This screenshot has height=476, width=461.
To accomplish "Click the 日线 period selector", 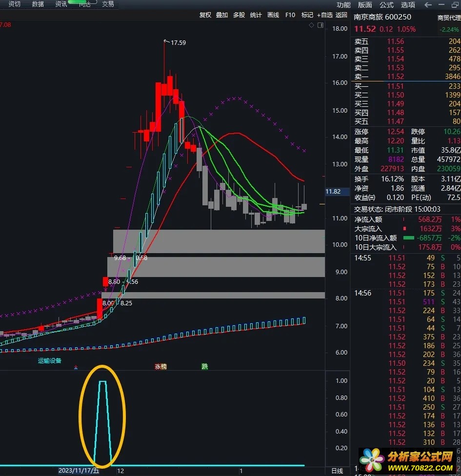I will [x=337, y=471].
